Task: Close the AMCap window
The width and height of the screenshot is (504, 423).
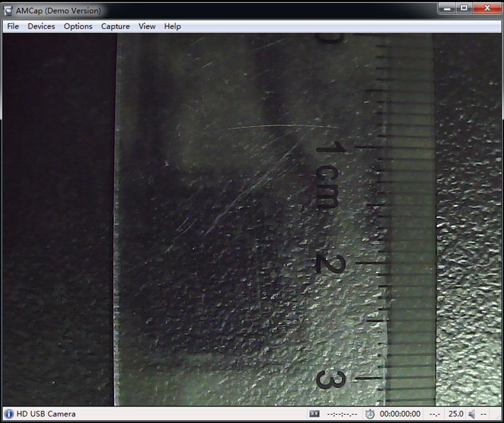Action: 487,8
